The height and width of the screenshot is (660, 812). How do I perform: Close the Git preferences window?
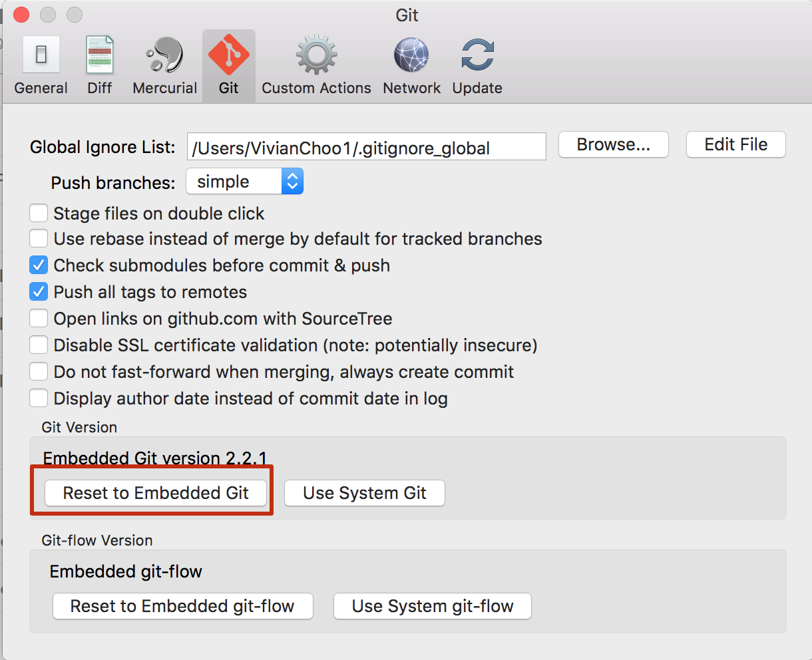point(21,14)
